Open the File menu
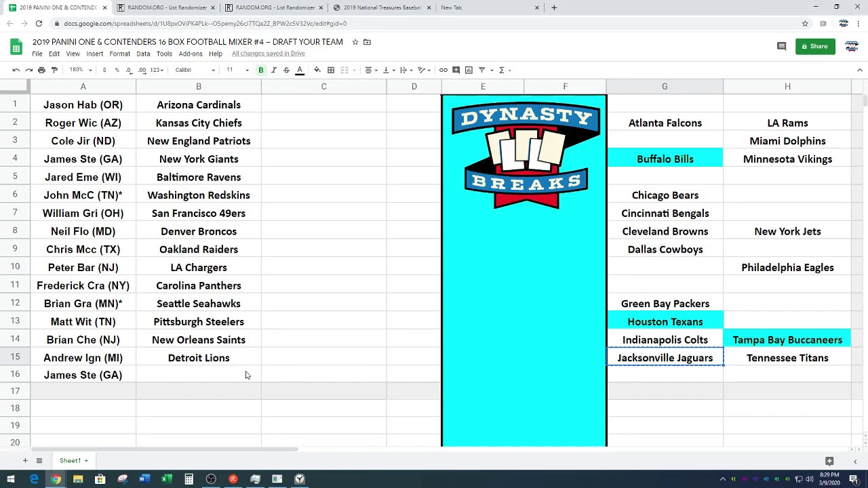 (x=37, y=54)
